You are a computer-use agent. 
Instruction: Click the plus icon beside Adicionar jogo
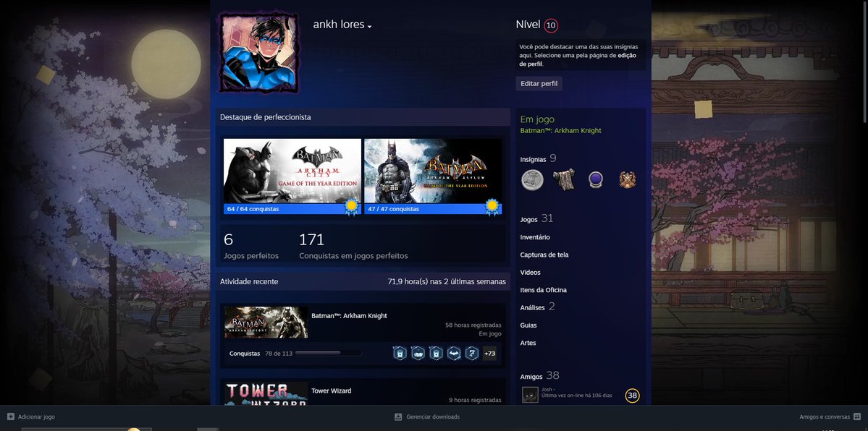(11, 417)
